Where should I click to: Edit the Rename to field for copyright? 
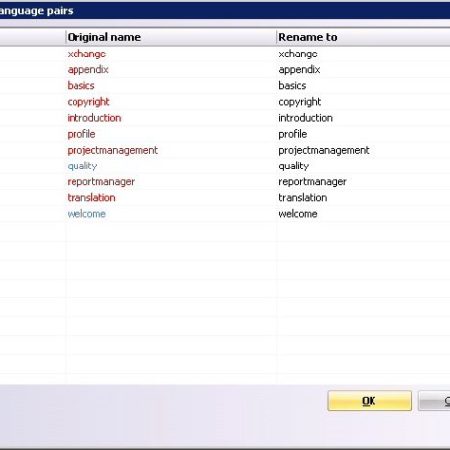(x=363, y=102)
